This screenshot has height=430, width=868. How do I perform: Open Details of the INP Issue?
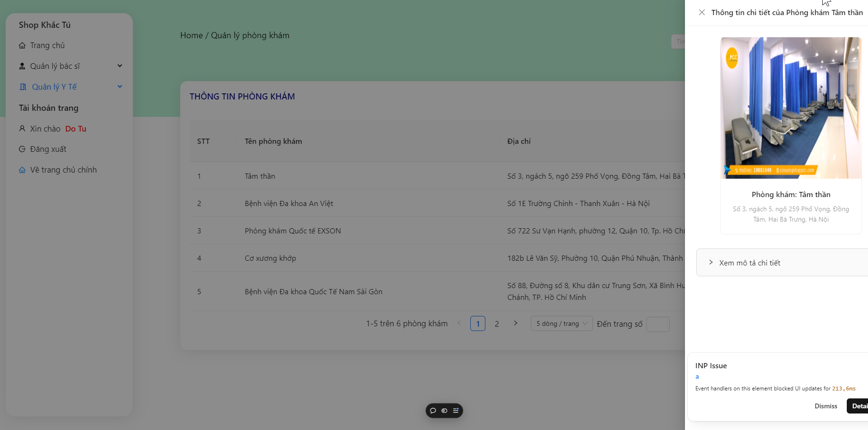click(x=858, y=406)
